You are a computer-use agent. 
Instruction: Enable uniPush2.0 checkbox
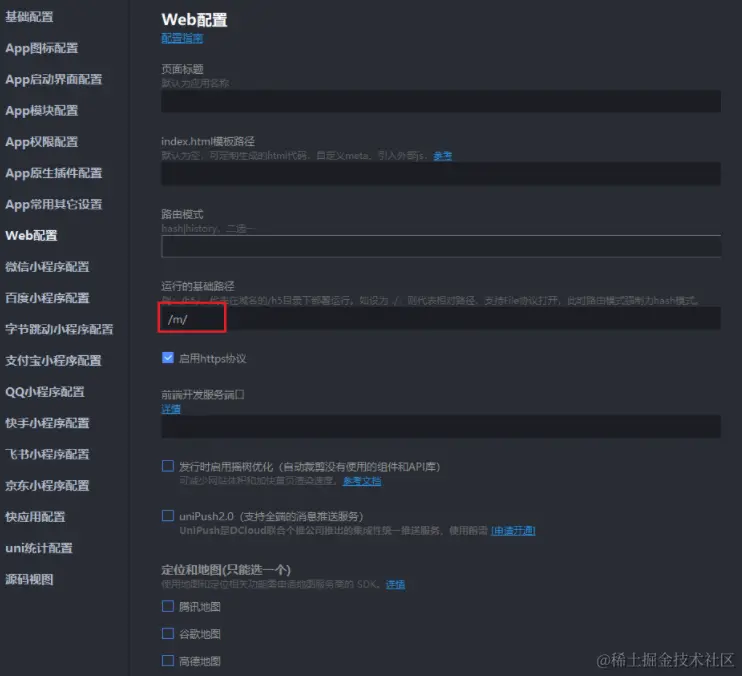(x=168, y=516)
